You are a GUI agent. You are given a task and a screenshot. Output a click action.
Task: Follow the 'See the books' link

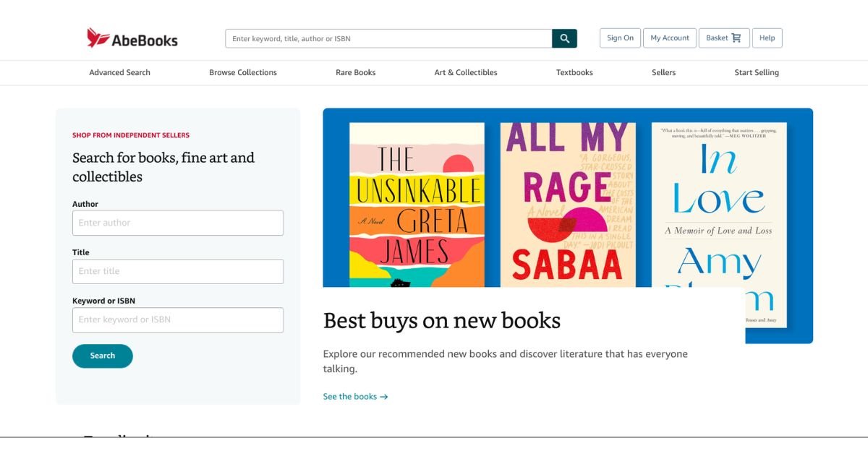coord(355,396)
